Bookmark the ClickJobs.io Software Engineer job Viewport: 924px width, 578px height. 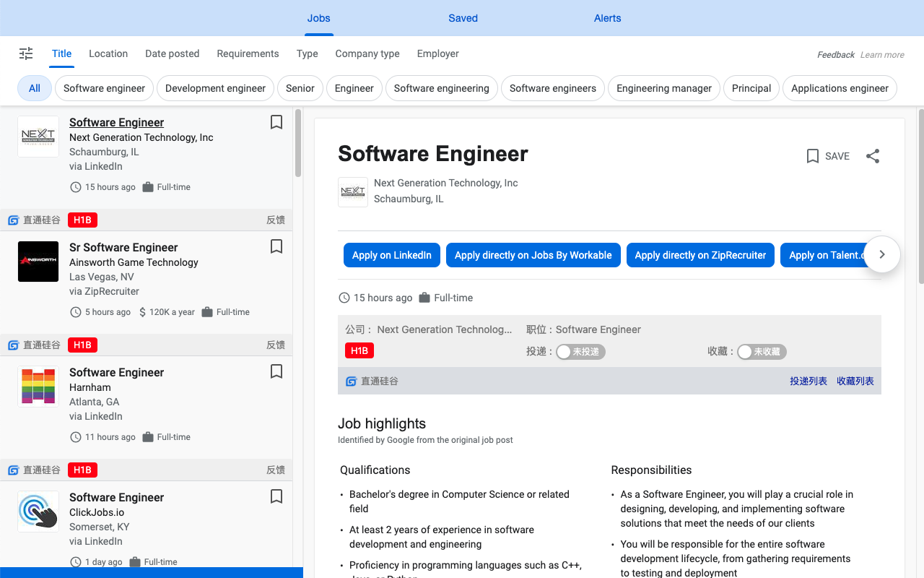click(x=276, y=496)
